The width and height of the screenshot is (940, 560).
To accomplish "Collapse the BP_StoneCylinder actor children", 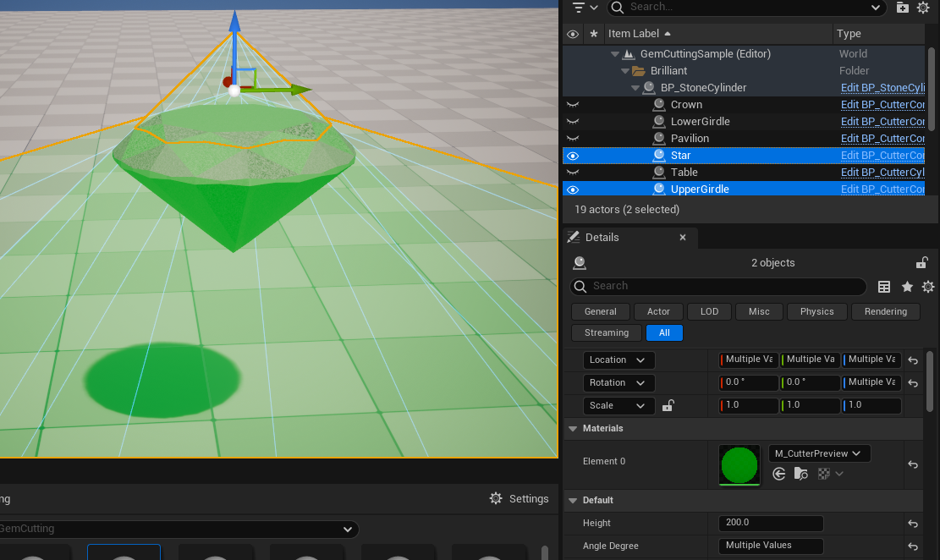I will coord(635,87).
